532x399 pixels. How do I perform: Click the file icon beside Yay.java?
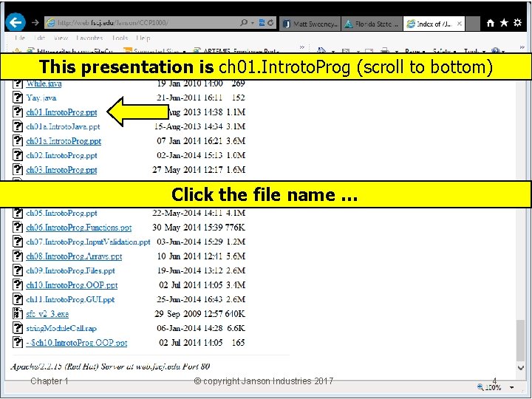tap(17, 98)
